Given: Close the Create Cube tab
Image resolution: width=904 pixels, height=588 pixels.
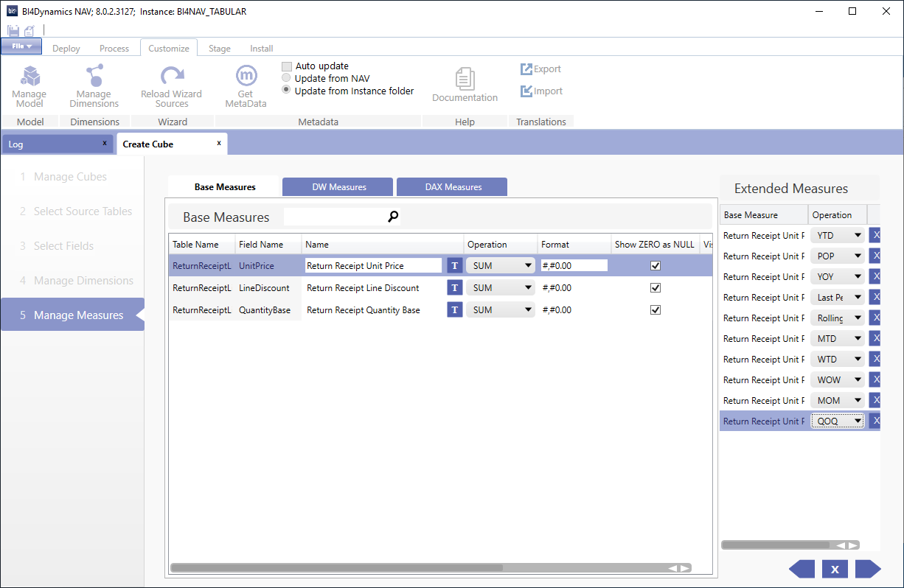Looking at the screenshot, I should click(x=219, y=143).
